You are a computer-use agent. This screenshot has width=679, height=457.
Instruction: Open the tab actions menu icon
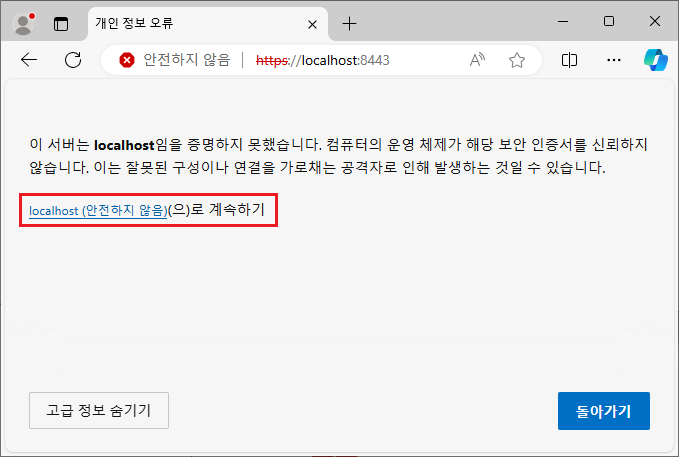pos(61,24)
